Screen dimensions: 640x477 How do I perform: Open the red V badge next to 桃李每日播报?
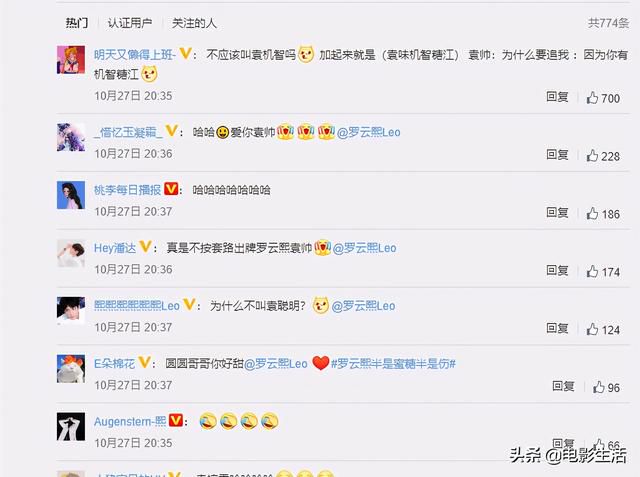click(171, 189)
